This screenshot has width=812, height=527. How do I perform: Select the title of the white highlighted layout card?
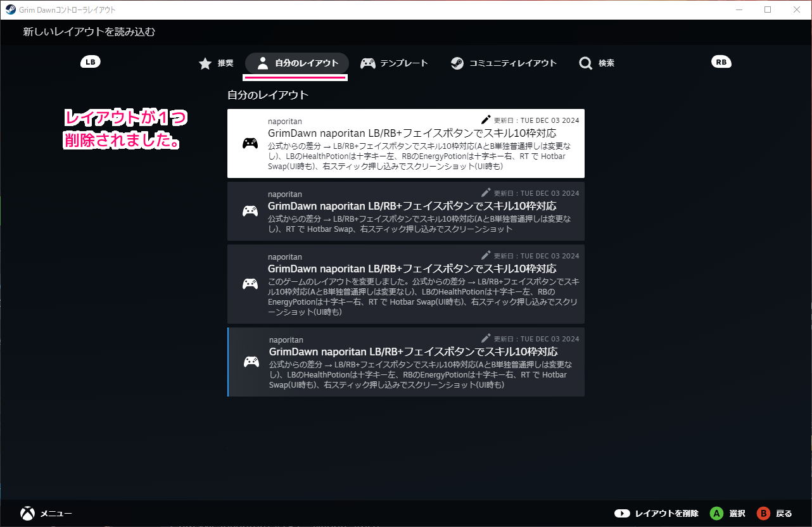click(x=412, y=133)
